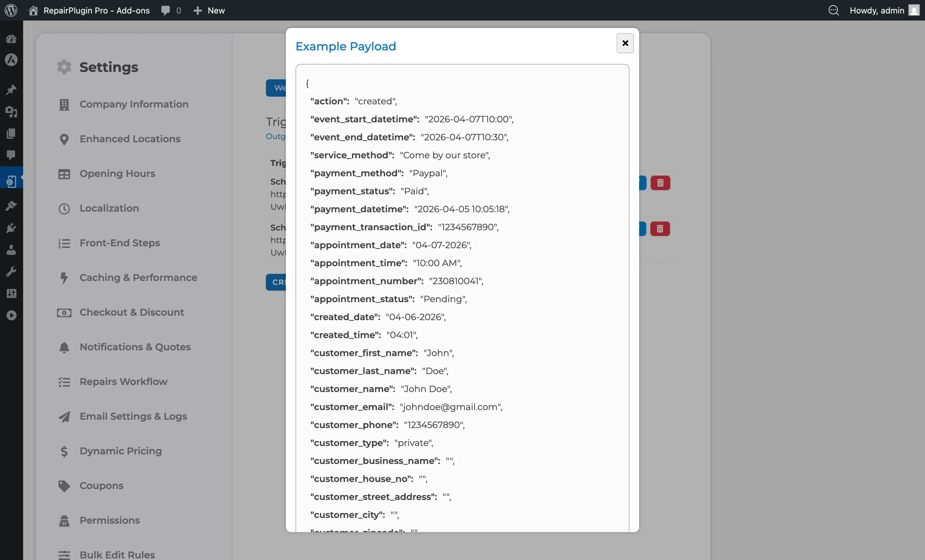Click the New button in the admin bar
The image size is (925, 560).
tap(209, 11)
